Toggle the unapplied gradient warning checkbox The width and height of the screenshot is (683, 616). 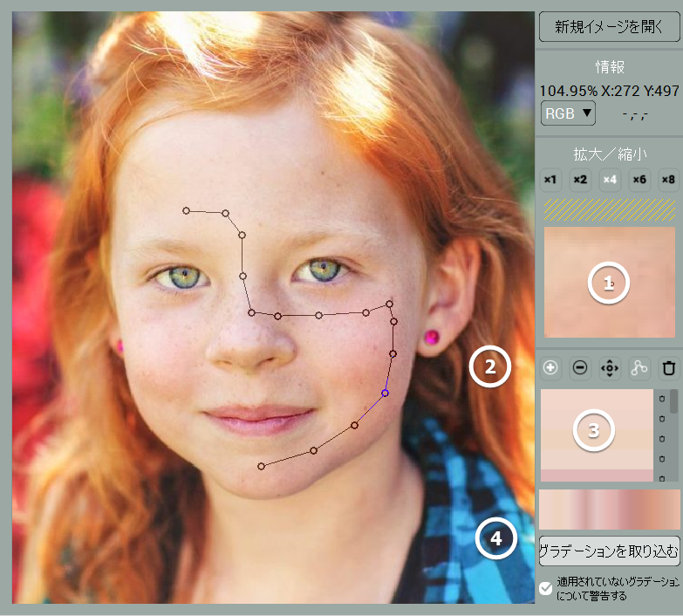[545, 588]
